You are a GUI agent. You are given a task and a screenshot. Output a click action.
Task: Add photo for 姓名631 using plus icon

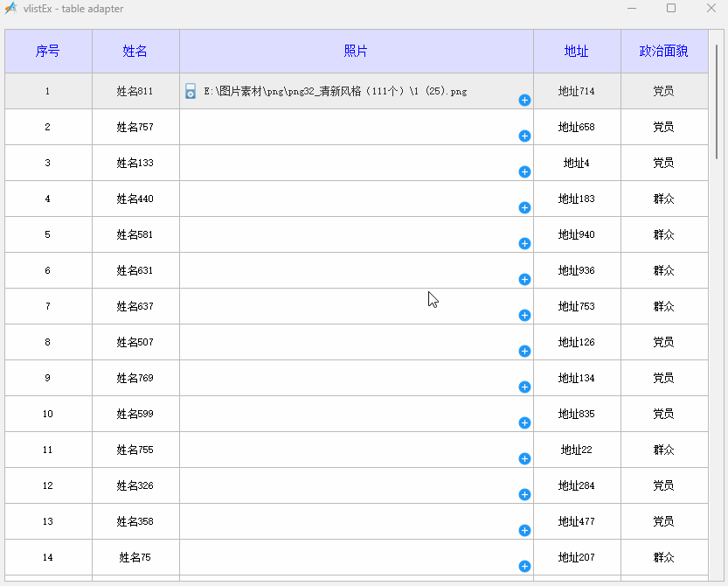524,279
